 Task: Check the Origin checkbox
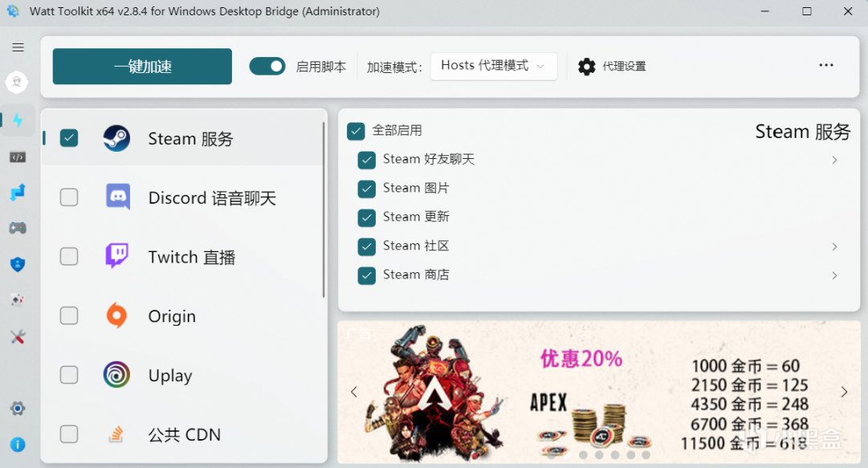(69, 315)
